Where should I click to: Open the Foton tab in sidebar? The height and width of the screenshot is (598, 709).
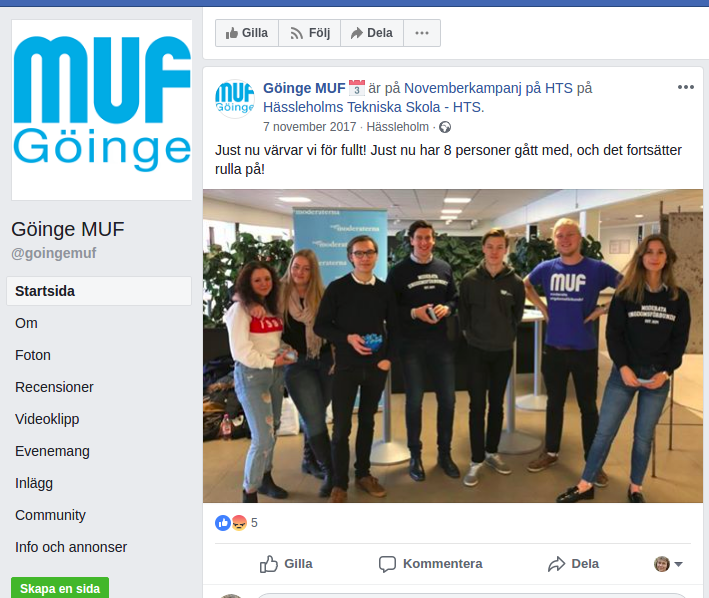click(x=33, y=355)
